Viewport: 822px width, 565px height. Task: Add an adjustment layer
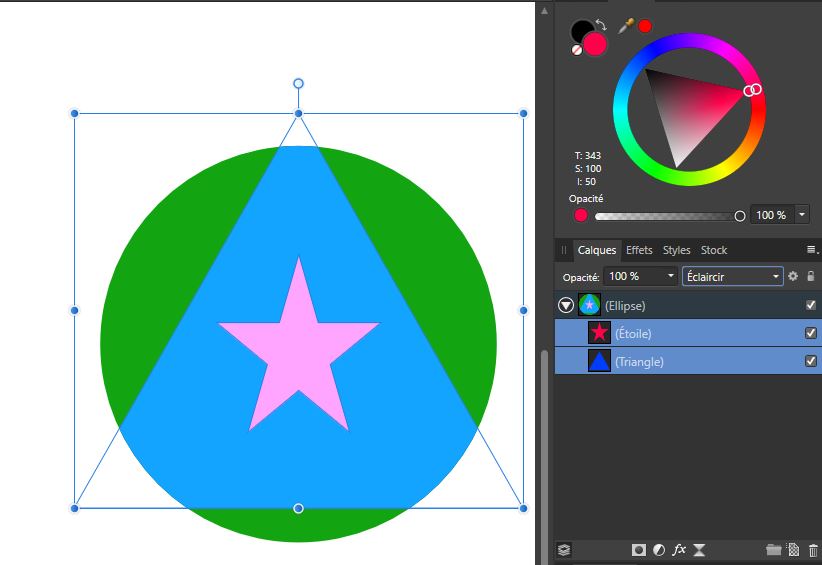coord(659,550)
